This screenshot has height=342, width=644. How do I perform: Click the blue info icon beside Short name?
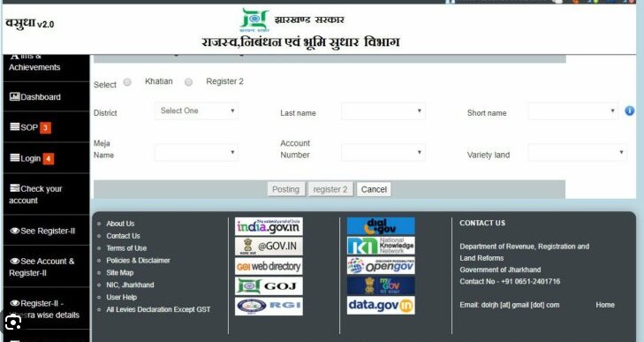click(629, 111)
